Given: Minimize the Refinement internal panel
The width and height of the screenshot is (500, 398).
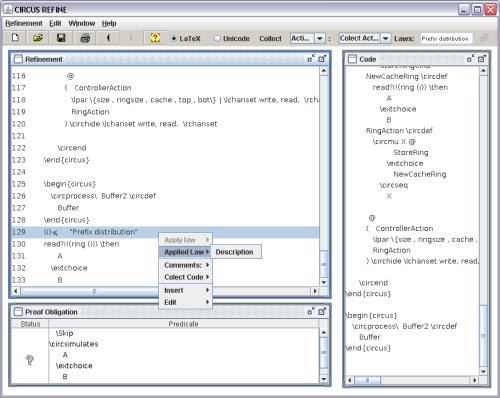Looking at the screenshot, I should pos(311,59).
